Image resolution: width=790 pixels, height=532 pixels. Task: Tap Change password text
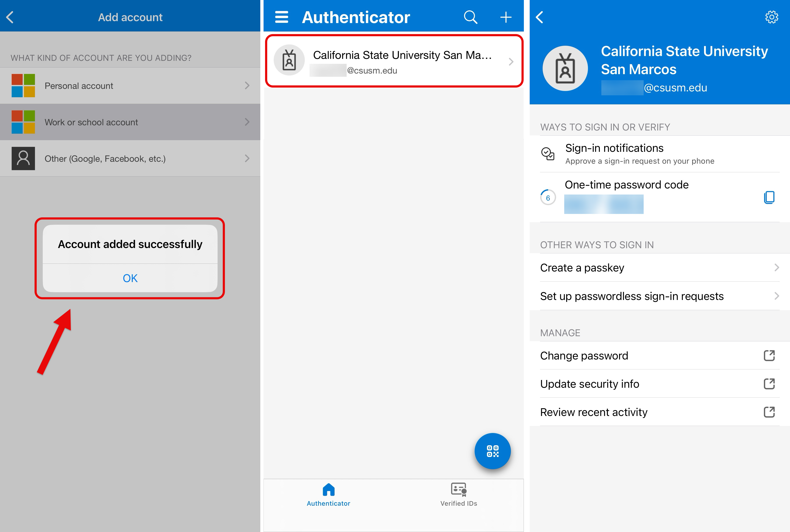pos(584,356)
